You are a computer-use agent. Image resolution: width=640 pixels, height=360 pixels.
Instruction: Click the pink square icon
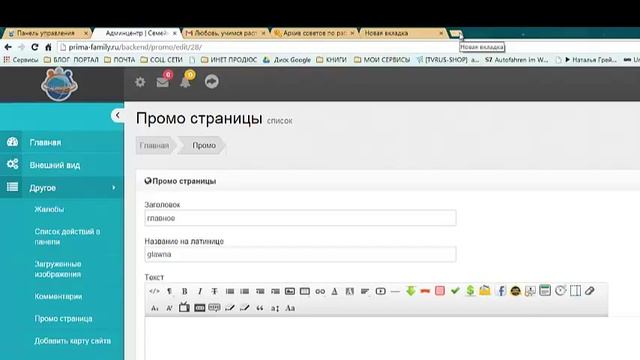[x=440, y=291]
